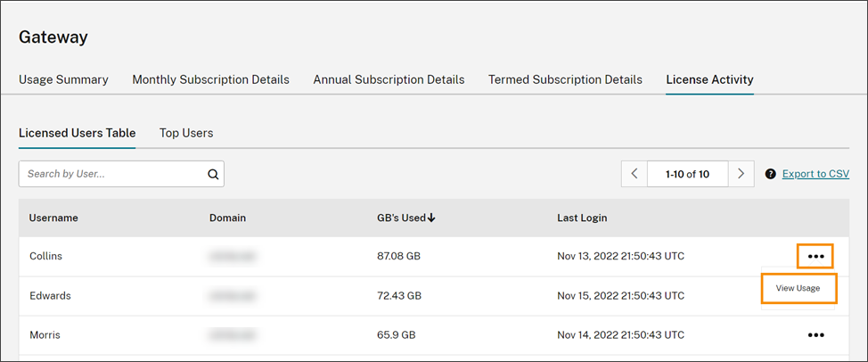Click the Domain column header

(x=227, y=218)
